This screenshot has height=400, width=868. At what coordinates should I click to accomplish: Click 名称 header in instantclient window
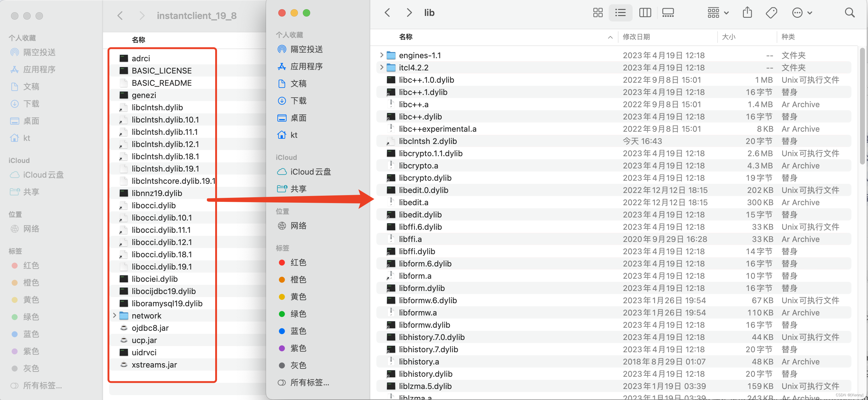point(138,40)
